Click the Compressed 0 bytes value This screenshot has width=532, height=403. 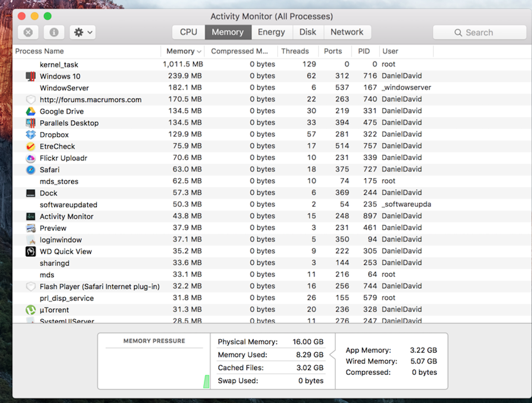point(424,372)
